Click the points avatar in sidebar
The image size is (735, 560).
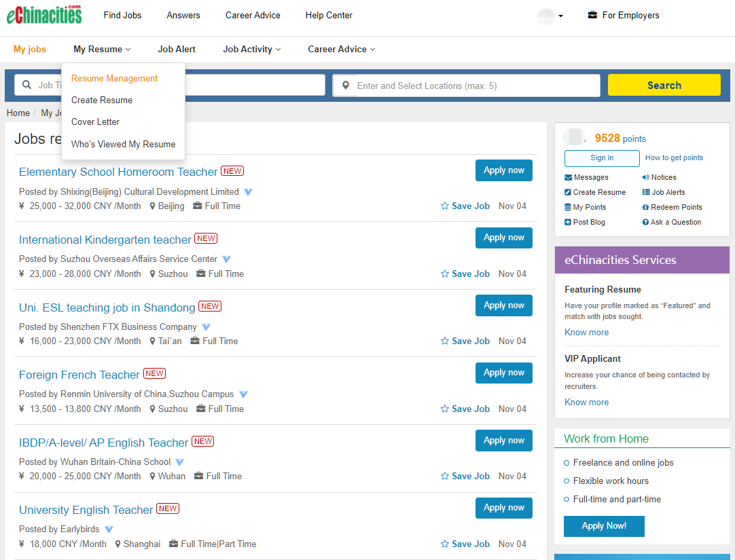pos(574,137)
